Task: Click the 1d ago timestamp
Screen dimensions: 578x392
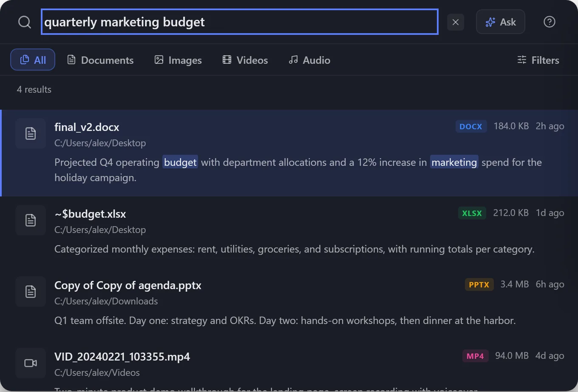Action: point(550,213)
